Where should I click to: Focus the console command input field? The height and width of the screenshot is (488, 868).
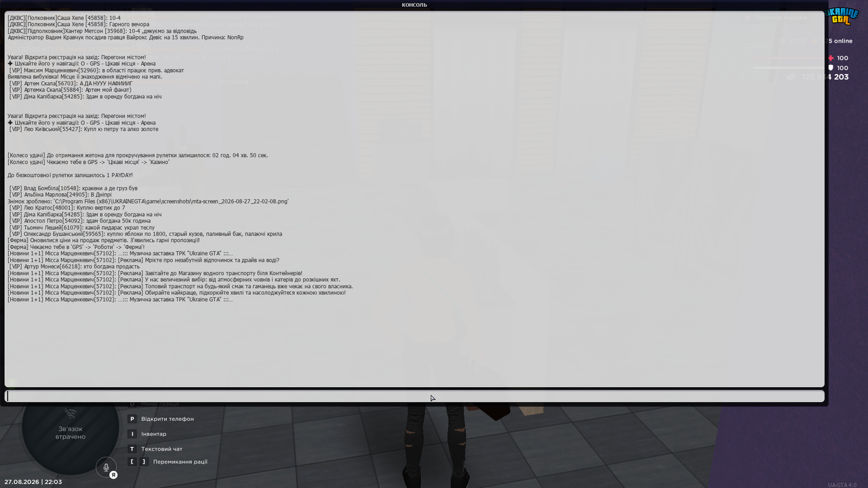coord(414,396)
